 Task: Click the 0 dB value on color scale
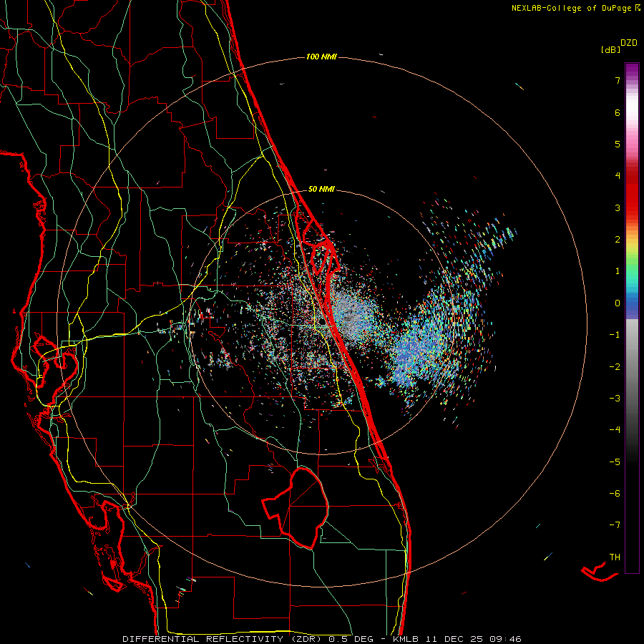point(618,303)
